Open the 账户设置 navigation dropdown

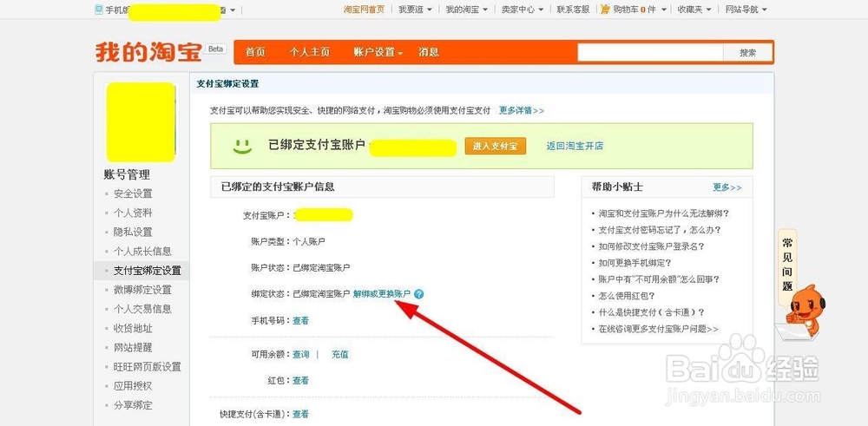[x=378, y=52]
